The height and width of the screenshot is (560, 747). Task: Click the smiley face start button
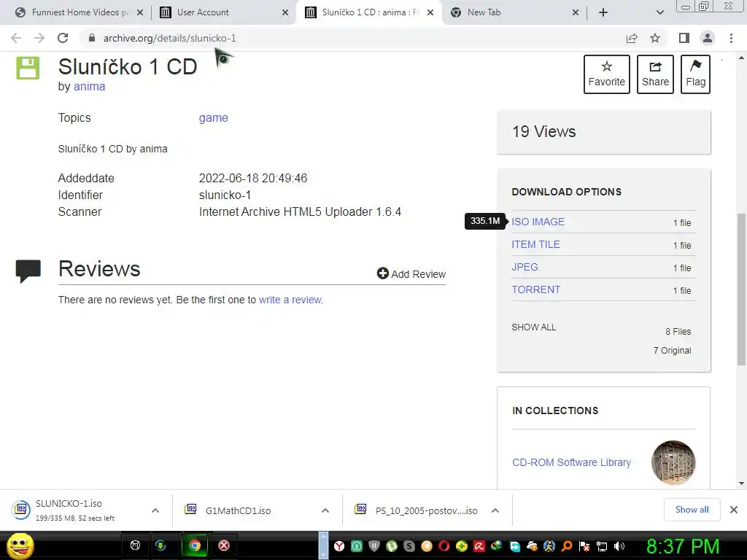pos(20,545)
